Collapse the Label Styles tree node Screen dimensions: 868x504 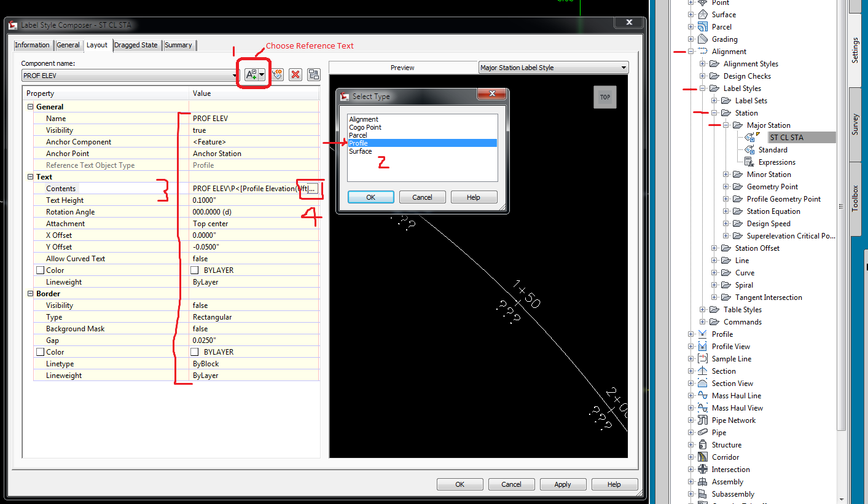pyautogui.click(x=703, y=88)
